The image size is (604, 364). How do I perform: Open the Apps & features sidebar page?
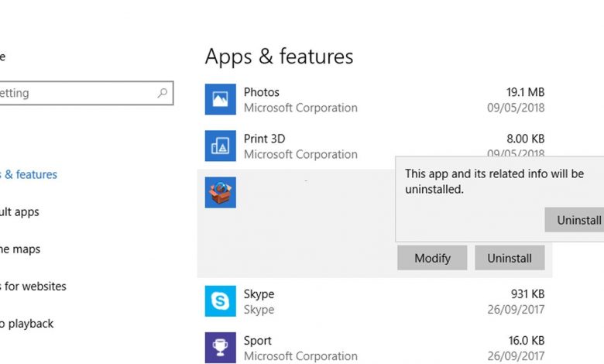(29, 175)
